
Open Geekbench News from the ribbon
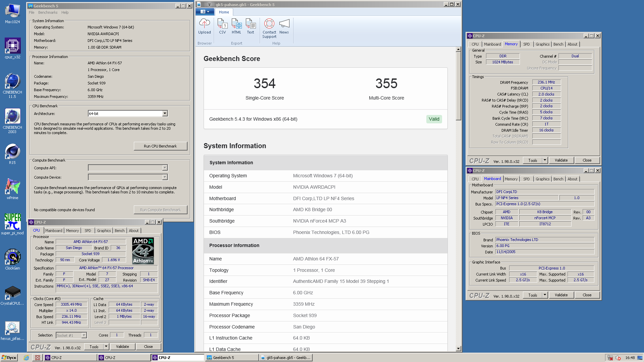click(x=284, y=26)
